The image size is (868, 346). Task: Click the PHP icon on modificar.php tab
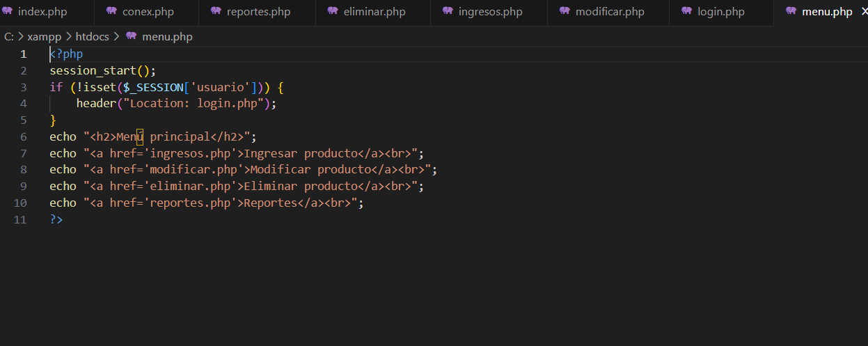565,11
